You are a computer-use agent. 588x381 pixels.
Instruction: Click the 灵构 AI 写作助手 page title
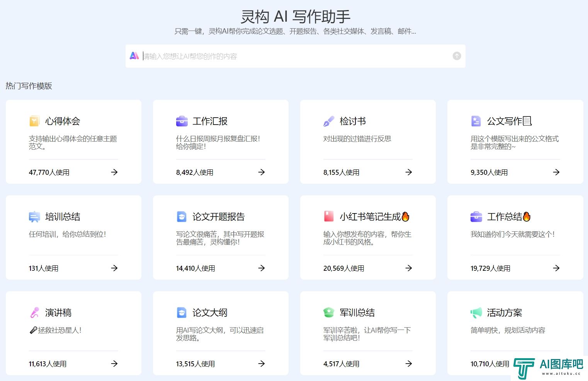point(296,16)
